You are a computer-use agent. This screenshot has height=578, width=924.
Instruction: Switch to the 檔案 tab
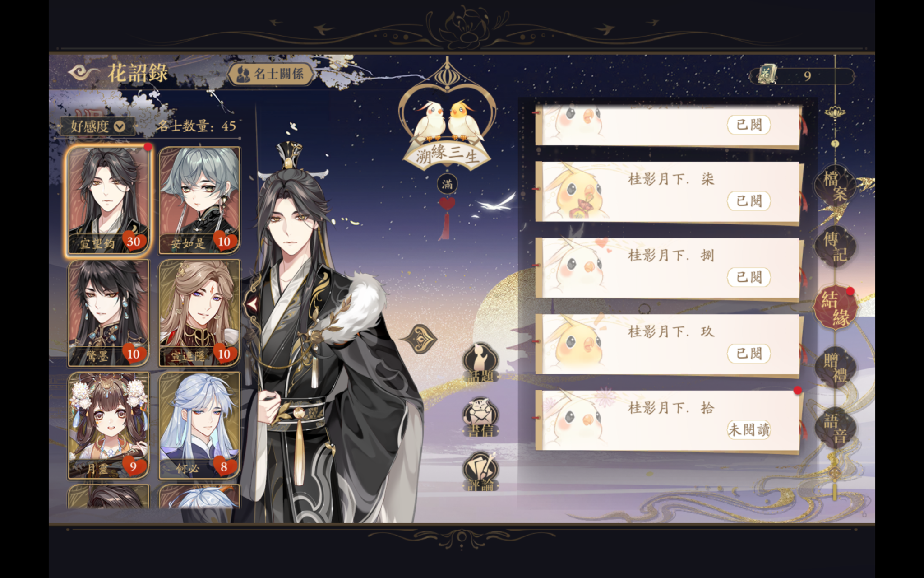835,185
